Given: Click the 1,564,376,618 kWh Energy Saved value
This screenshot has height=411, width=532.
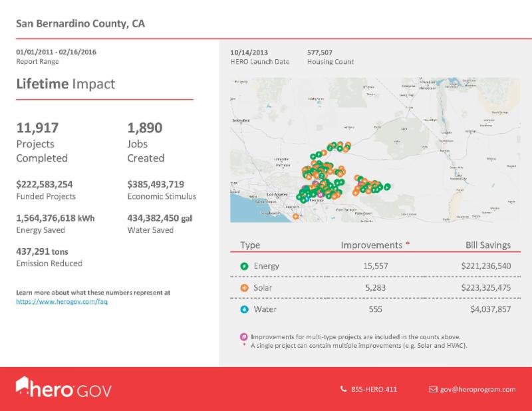Looking at the screenshot, I should tap(55, 218).
